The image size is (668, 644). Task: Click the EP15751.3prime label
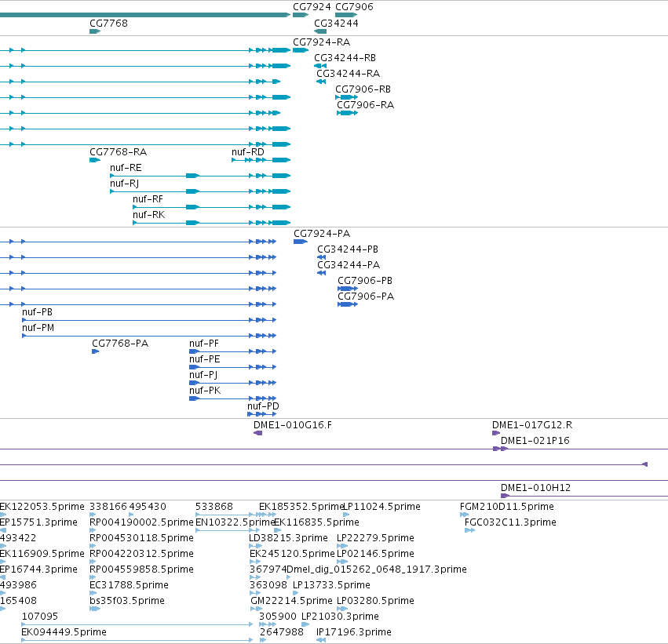click(x=38, y=522)
